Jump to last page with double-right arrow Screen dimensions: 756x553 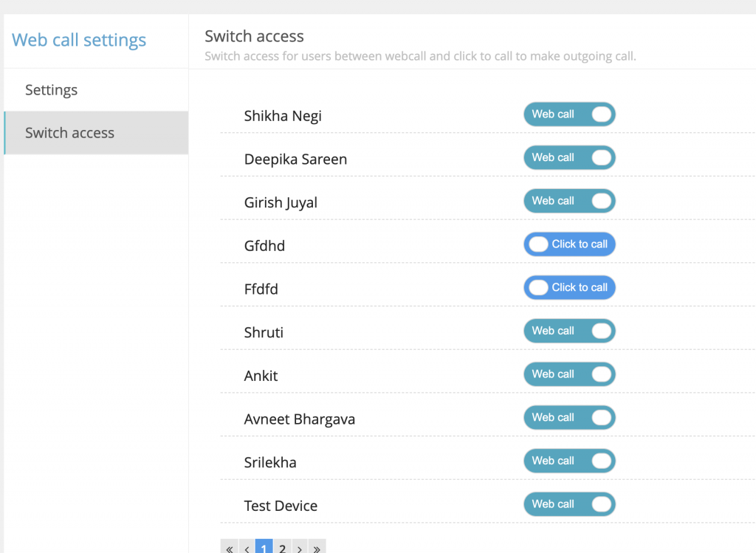[317, 548]
